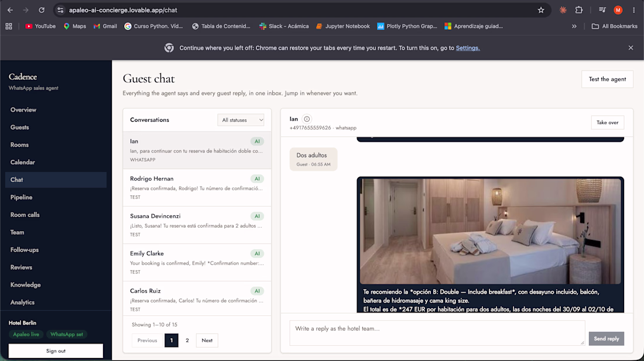Click the Test the agent button

tap(607, 79)
